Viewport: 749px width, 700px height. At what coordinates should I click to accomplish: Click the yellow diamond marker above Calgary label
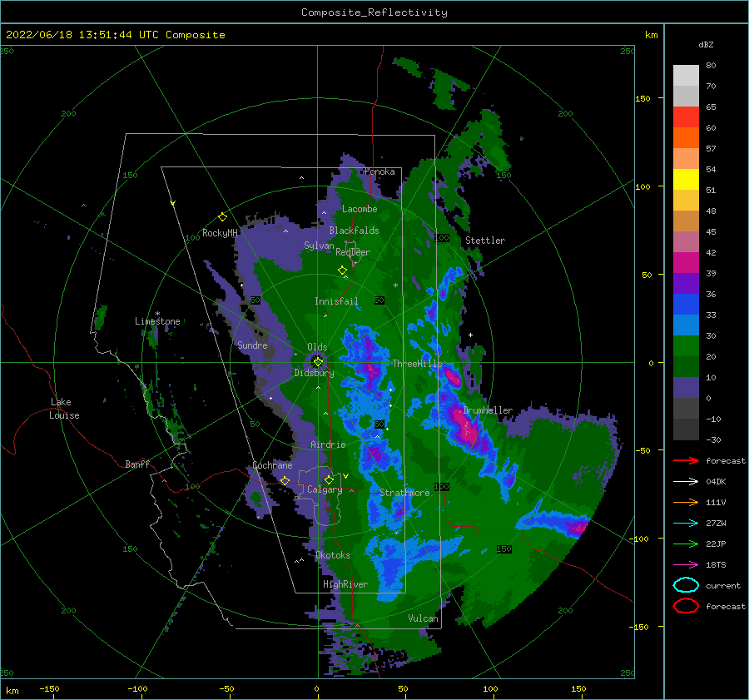(x=329, y=479)
